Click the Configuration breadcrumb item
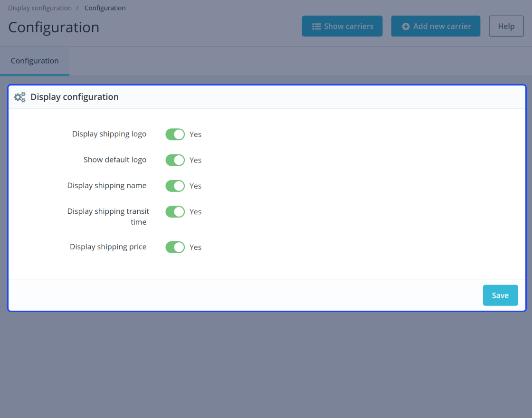Screen dimensions: 532x418 pos(105,8)
